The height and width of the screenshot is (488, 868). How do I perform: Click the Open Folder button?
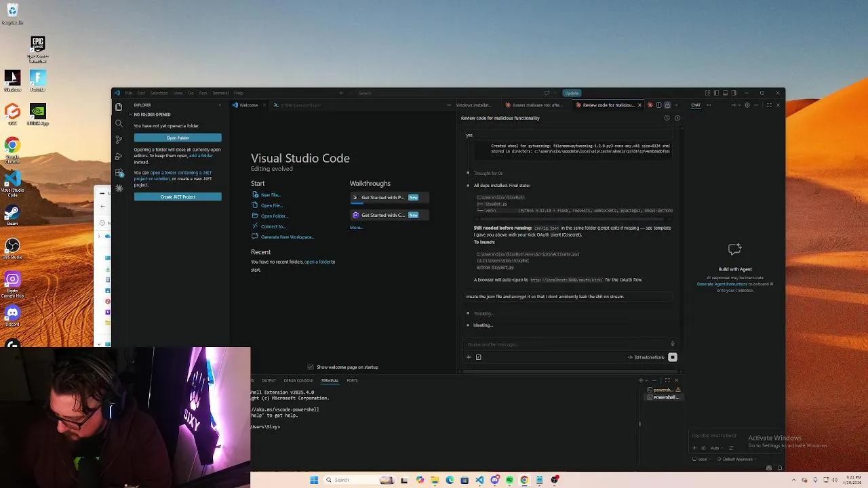coord(178,138)
